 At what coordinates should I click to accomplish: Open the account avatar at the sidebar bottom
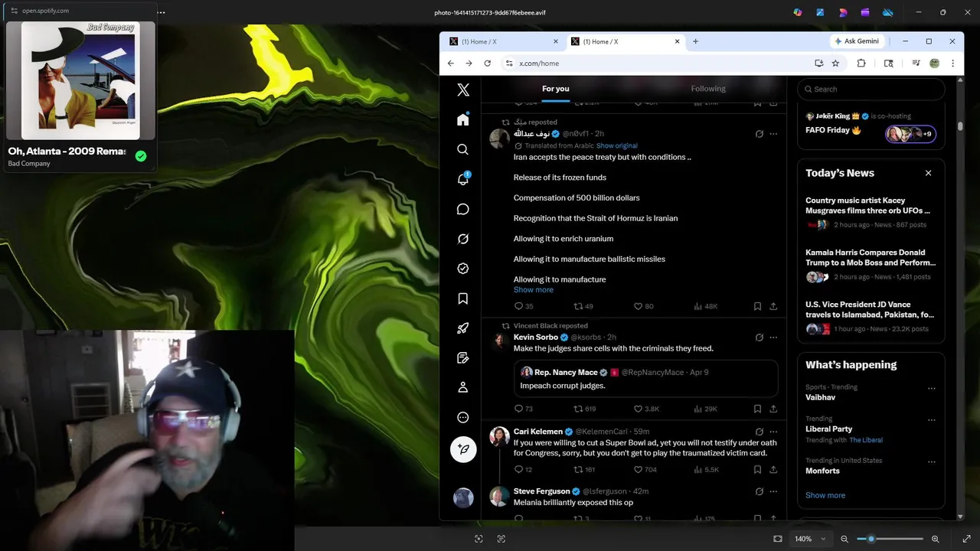tap(463, 497)
